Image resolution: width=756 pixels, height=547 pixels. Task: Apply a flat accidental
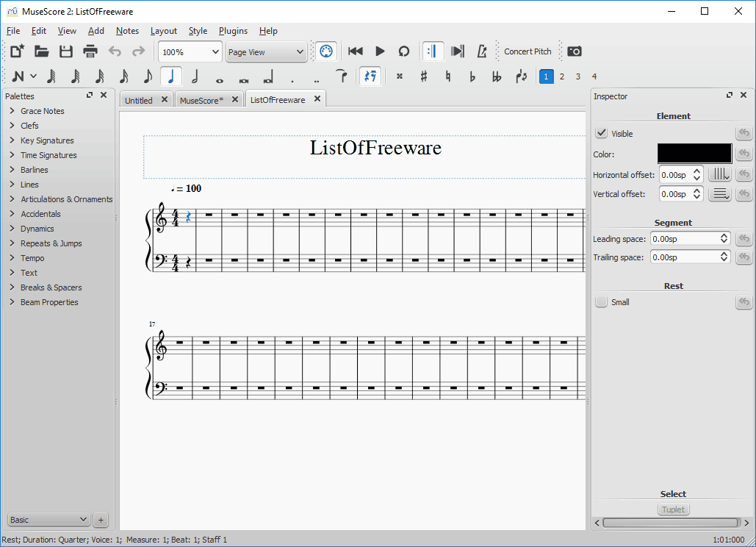pos(472,76)
